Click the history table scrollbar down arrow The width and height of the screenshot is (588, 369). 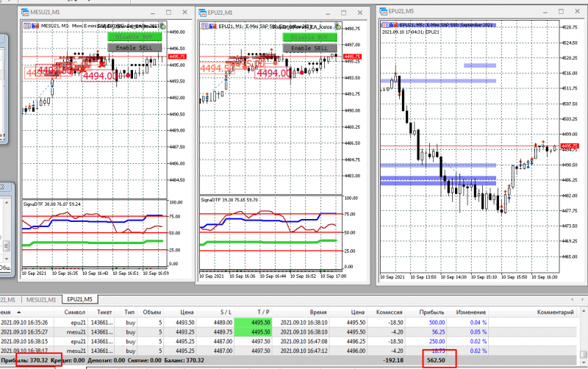[584, 362]
